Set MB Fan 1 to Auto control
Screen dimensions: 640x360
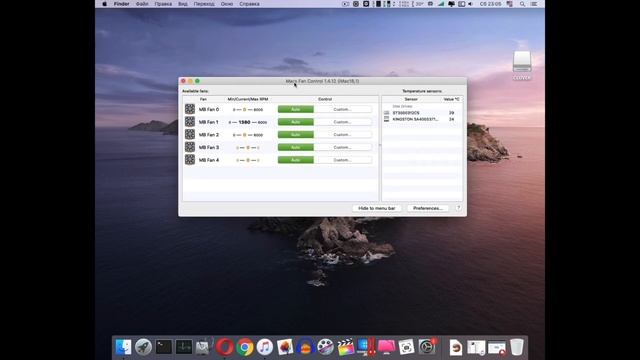(296, 122)
